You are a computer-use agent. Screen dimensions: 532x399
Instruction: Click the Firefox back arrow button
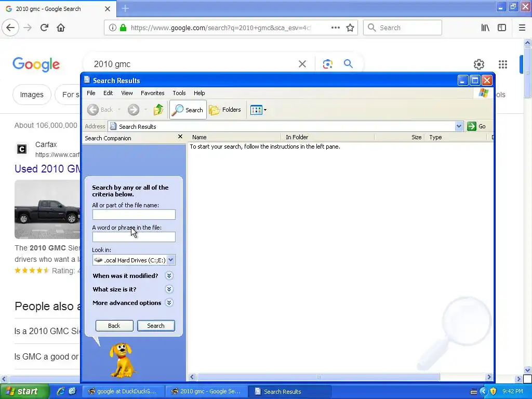click(x=10, y=28)
